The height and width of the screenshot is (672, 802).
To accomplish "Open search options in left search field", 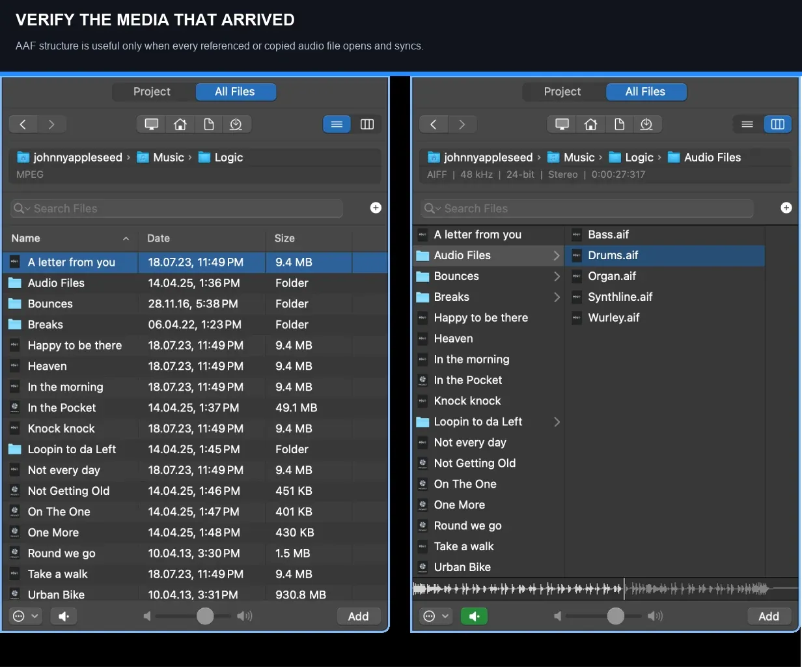I will tap(22, 208).
